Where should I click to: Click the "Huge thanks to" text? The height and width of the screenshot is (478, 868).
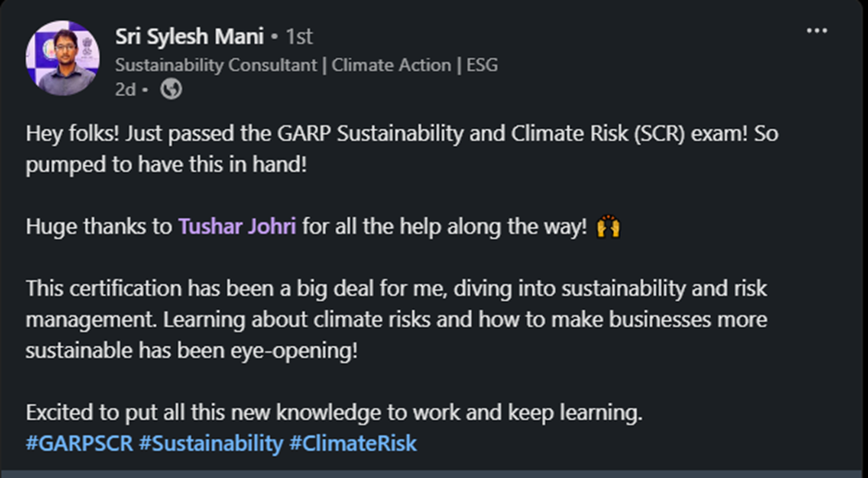click(x=99, y=227)
